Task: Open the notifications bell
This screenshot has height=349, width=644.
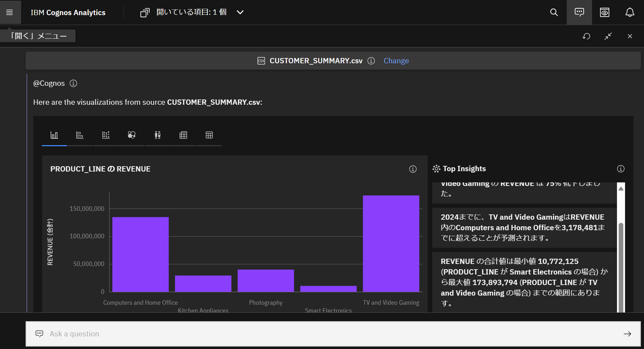Action: click(x=630, y=12)
